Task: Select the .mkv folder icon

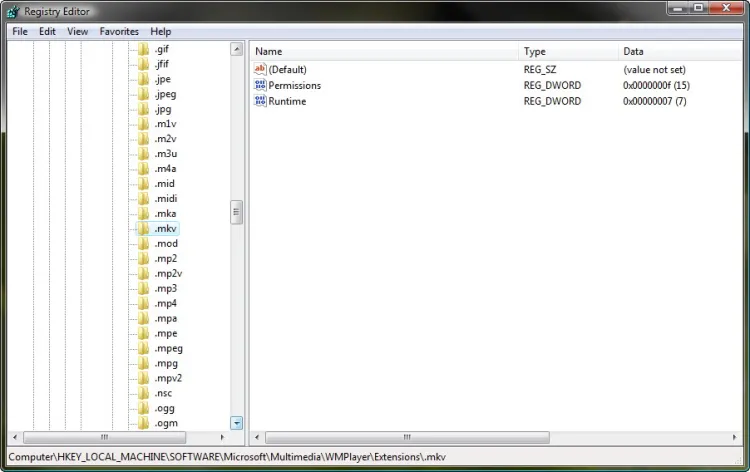Action: click(x=143, y=229)
